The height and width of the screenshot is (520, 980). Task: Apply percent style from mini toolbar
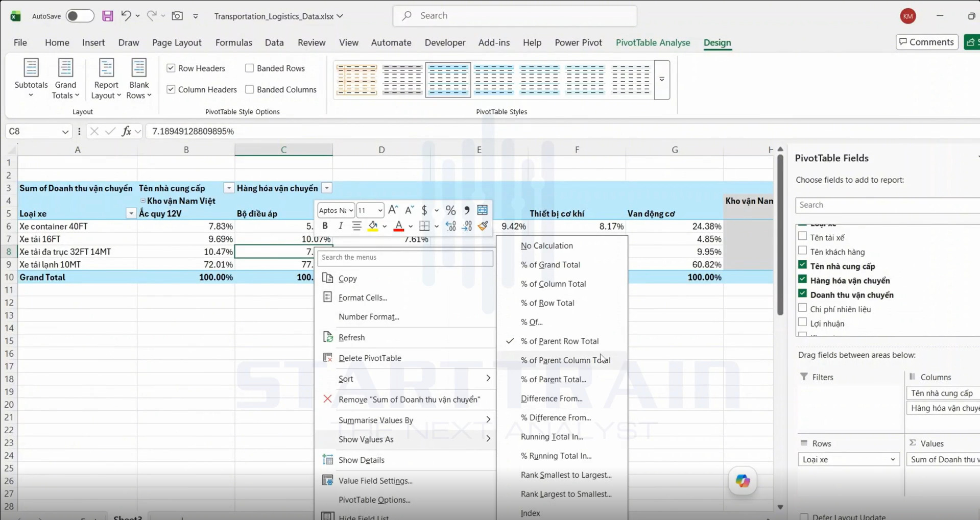coord(450,210)
